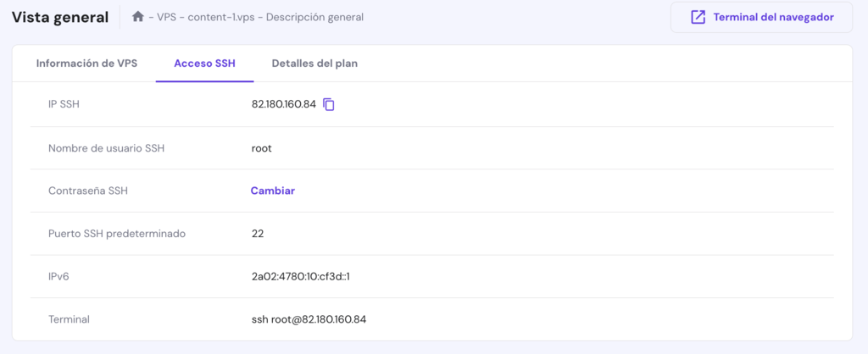This screenshot has width=868, height=354.
Task: Click the home icon in the breadcrumb
Action: click(x=138, y=16)
